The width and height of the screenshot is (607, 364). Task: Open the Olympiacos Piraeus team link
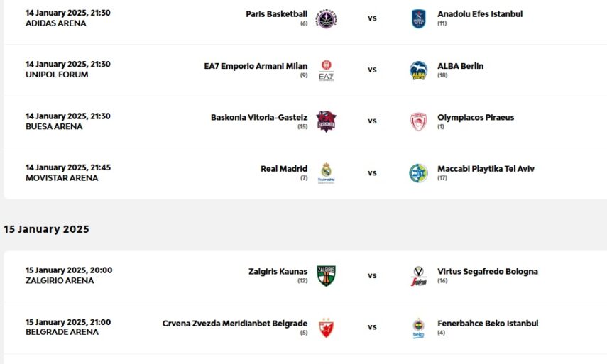point(476,117)
